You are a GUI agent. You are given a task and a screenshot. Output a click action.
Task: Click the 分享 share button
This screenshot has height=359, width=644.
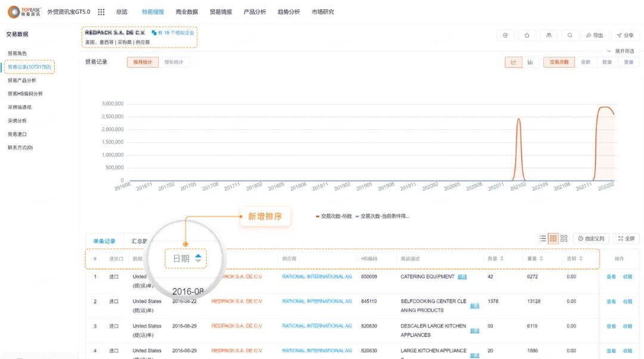pos(625,35)
